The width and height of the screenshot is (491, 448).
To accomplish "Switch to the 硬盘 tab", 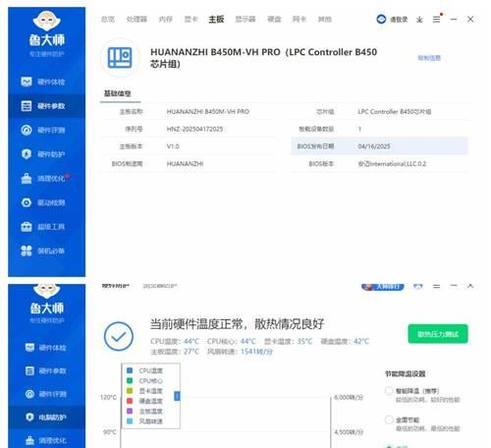I will tap(274, 20).
